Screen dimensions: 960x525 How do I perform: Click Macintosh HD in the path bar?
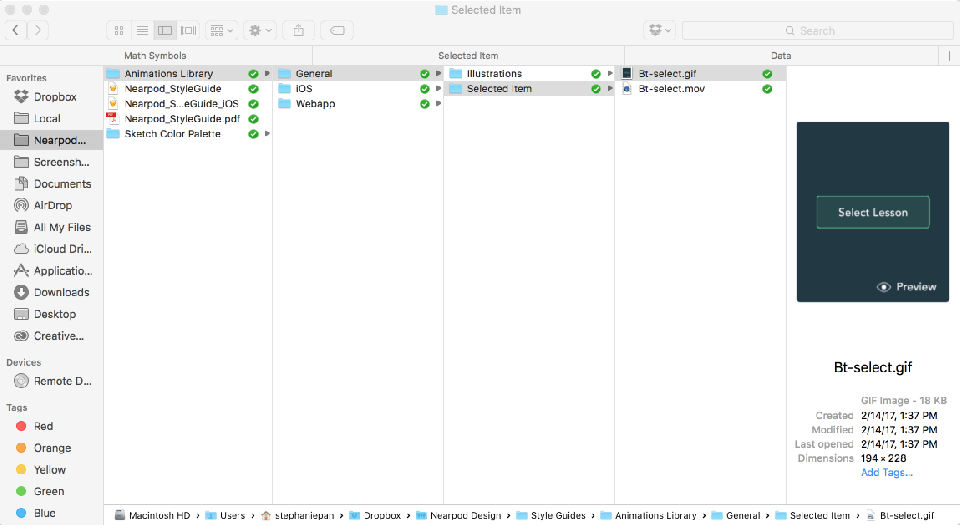click(x=153, y=516)
